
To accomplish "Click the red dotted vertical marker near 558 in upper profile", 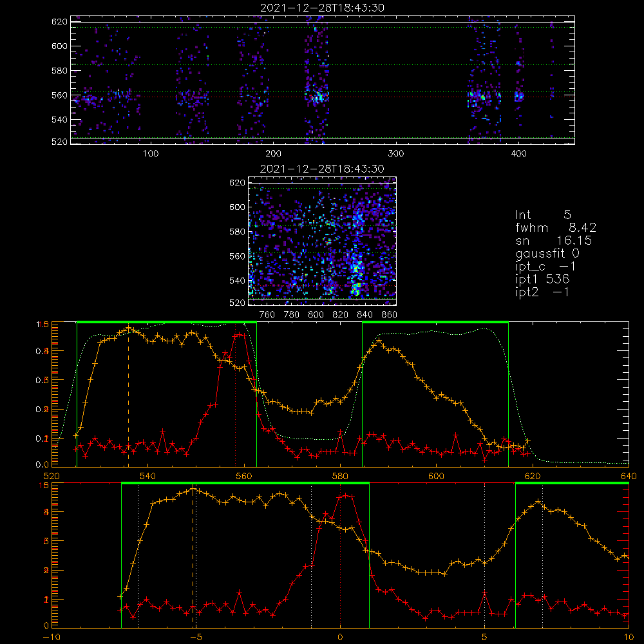I will pyautogui.click(x=235, y=394).
